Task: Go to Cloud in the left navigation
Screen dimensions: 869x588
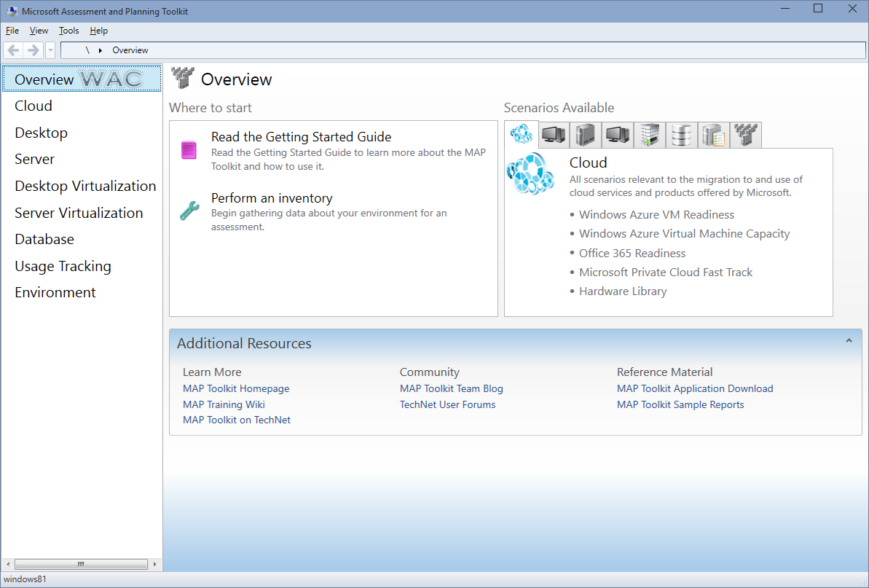Action: pyautogui.click(x=34, y=106)
